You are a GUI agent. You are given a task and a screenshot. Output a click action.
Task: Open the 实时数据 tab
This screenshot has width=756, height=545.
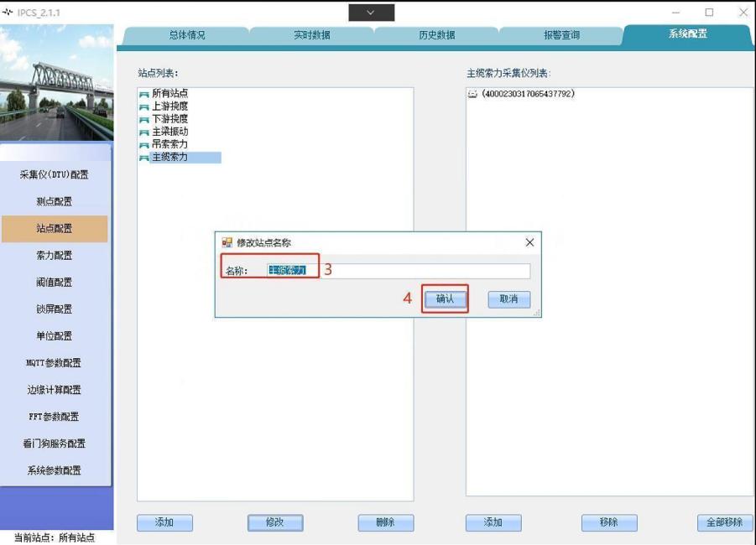[x=311, y=35]
